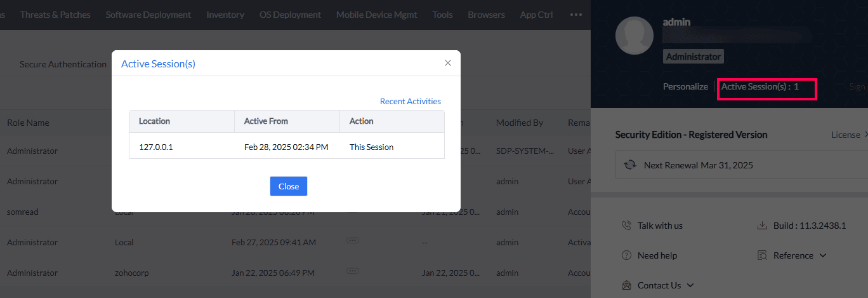Open Tools menu item
This screenshot has height=298, width=868.
pos(442,14)
